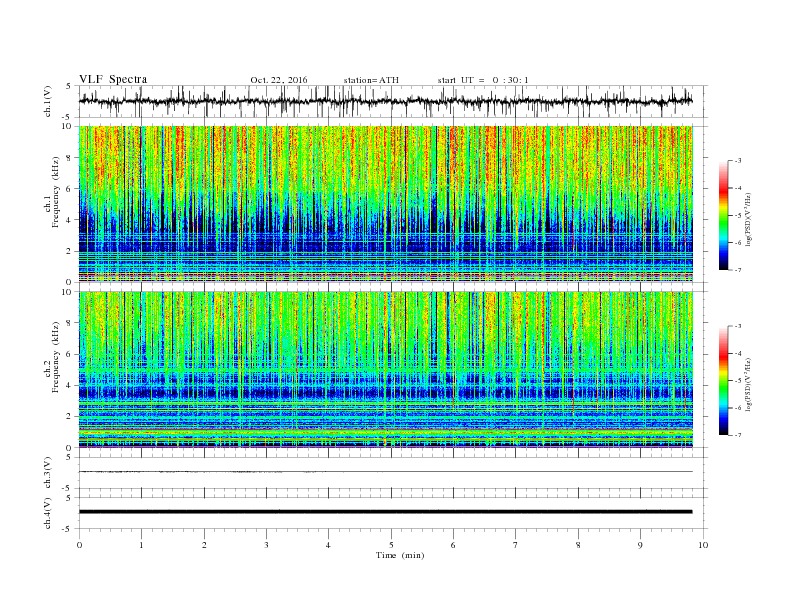Screen dimensions: 792x612
Task: Click time axis tick label "4"
Action: tap(328, 545)
